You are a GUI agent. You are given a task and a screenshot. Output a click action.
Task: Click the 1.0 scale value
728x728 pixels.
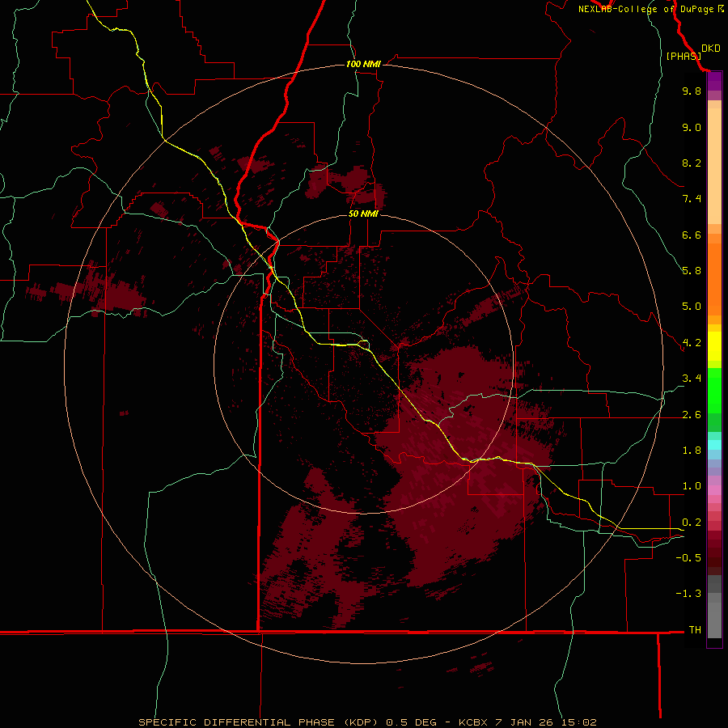tap(692, 486)
